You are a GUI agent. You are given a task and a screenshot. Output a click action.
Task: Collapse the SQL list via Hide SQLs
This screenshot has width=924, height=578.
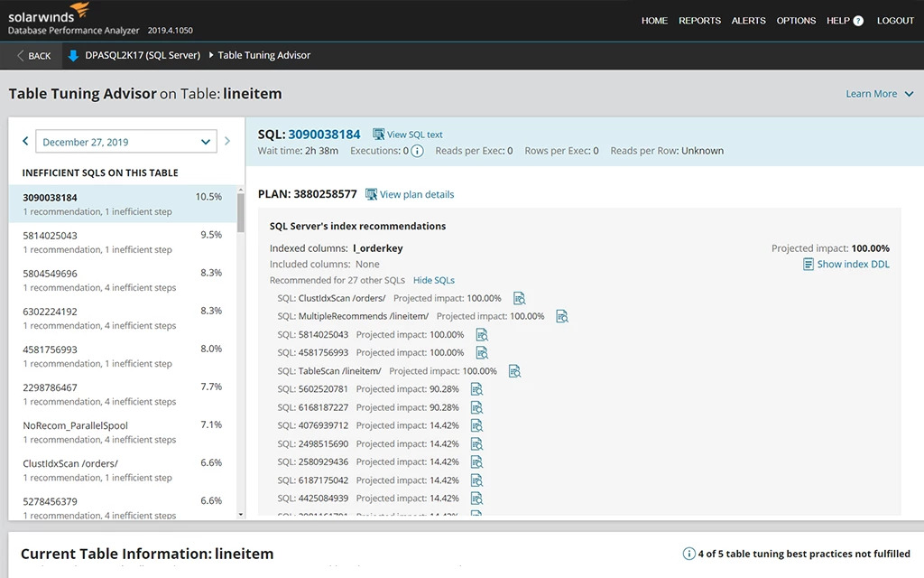click(434, 280)
